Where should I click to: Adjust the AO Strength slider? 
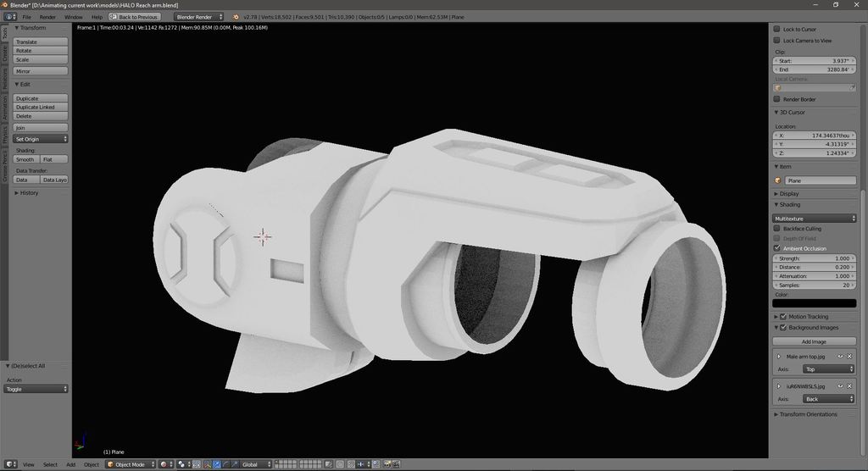pos(815,258)
